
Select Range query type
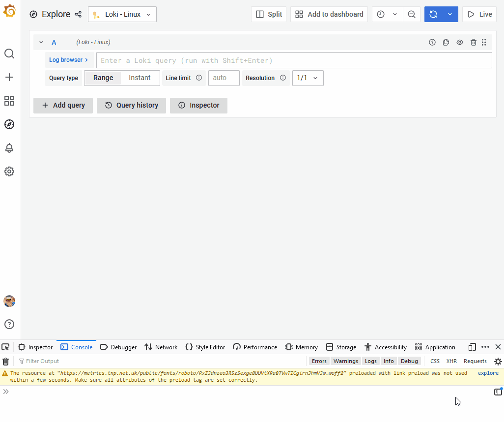click(103, 78)
